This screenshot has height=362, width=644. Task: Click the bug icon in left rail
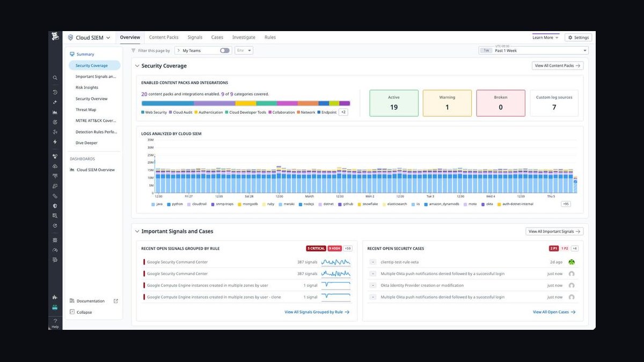tap(55, 240)
